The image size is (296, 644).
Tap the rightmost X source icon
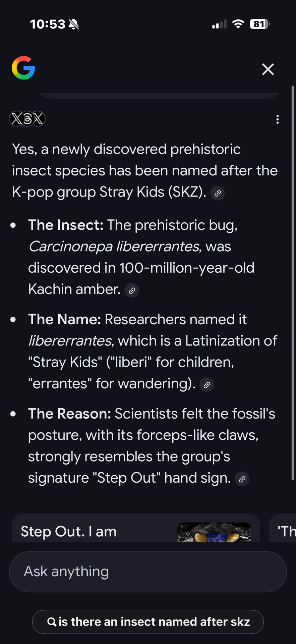(x=39, y=119)
